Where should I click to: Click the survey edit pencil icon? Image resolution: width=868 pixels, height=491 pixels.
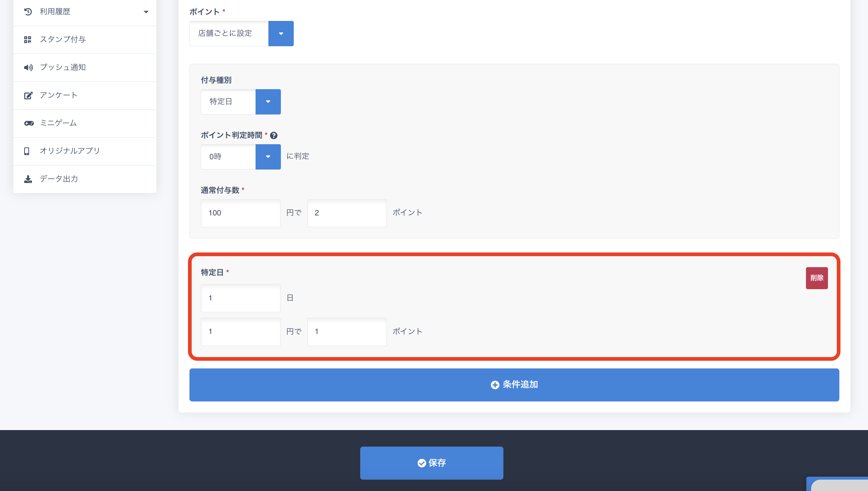[28, 95]
